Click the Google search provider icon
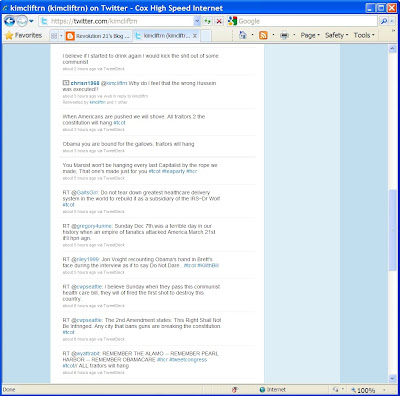This screenshot has width=400, height=396. 232,21
